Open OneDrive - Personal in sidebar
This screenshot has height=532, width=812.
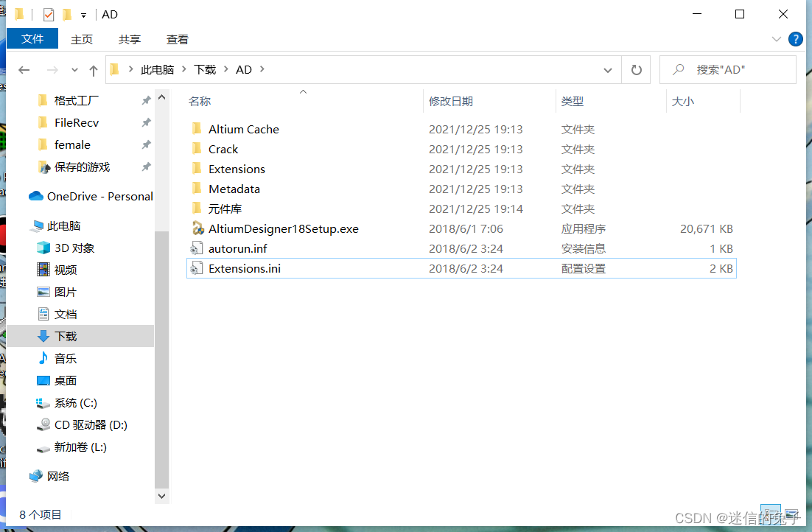click(x=99, y=196)
